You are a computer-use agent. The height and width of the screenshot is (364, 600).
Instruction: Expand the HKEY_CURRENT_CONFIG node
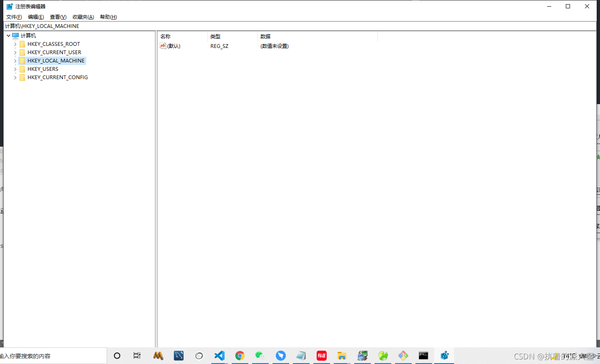click(x=15, y=77)
